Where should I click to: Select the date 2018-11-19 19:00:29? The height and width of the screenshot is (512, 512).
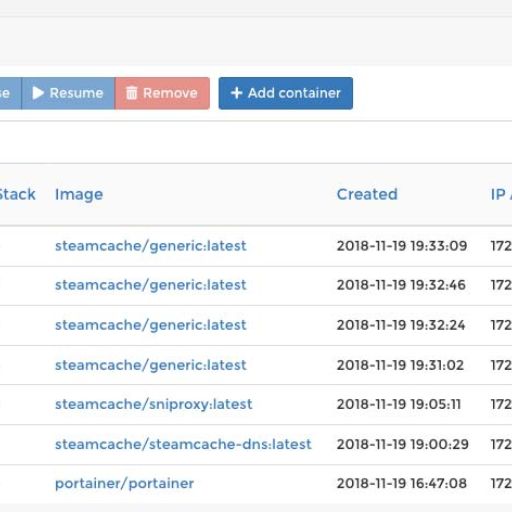tap(403, 444)
